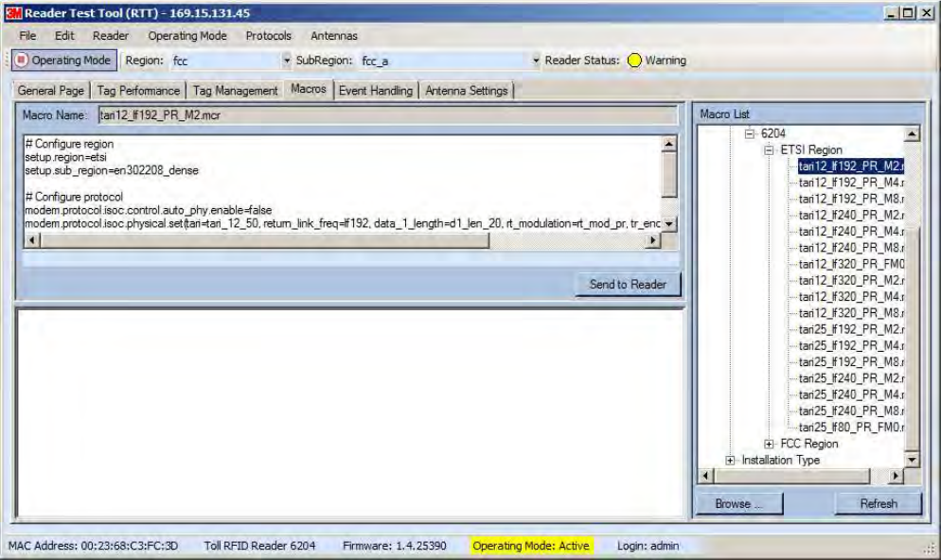Select macro tari25_lf192_PR_M4 in Macro List
The image size is (941, 560).
(851, 346)
